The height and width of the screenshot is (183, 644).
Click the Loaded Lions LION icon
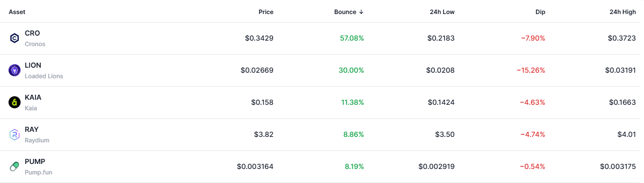pyautogui.click(x=15, y=70)
